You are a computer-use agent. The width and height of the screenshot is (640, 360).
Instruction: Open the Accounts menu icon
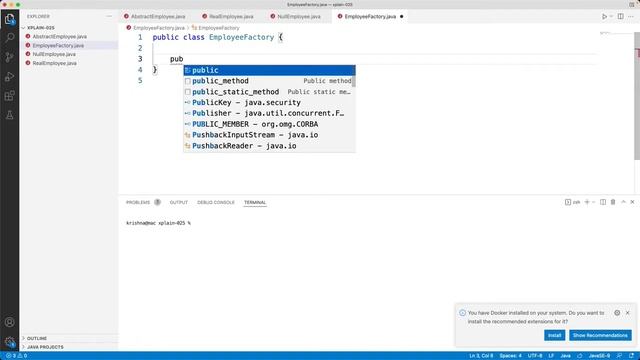(9, 322)
